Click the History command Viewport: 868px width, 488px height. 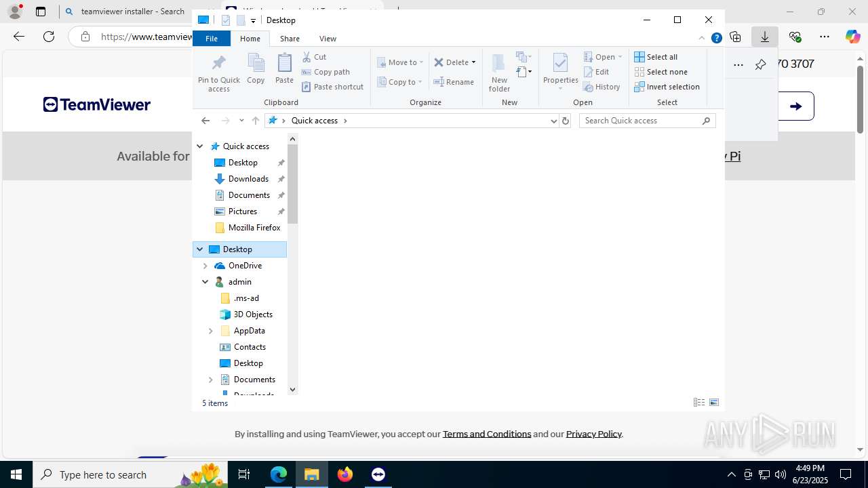coord(601,87)
